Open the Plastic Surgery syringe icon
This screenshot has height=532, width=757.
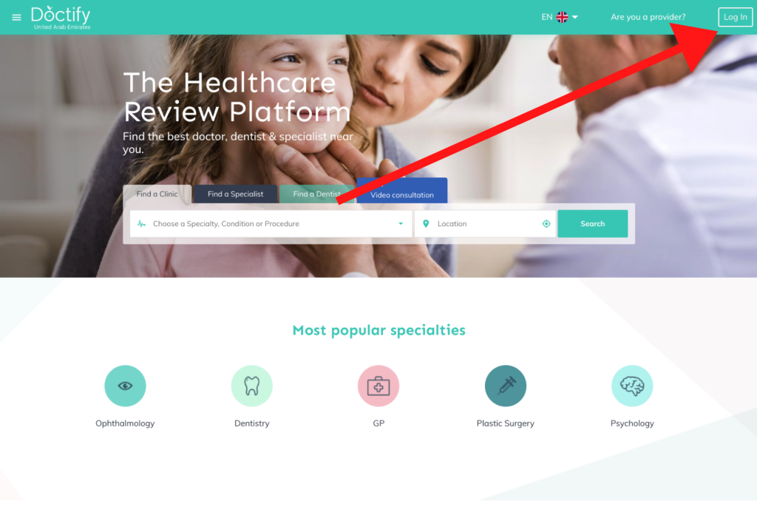tap(506, 386)
